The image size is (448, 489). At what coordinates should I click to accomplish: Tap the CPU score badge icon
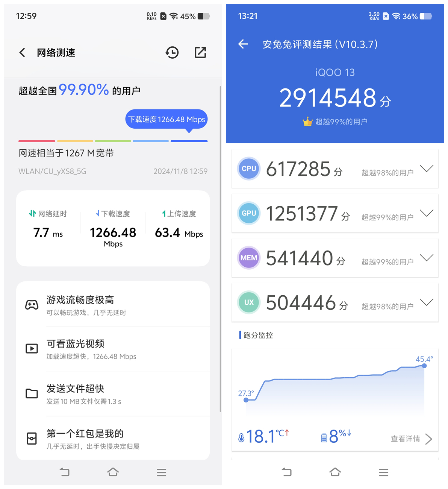pos(249,169)
